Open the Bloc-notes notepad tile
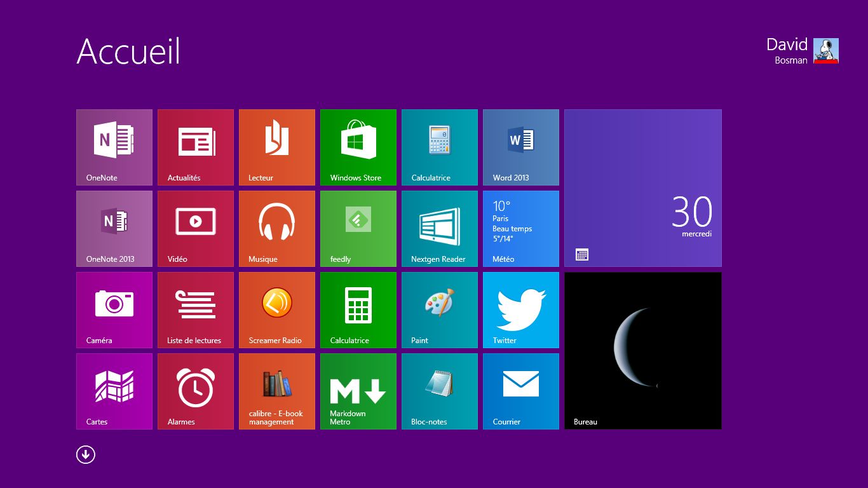The image size is (868, 488). pyautogui.click(x=439, y=391)
